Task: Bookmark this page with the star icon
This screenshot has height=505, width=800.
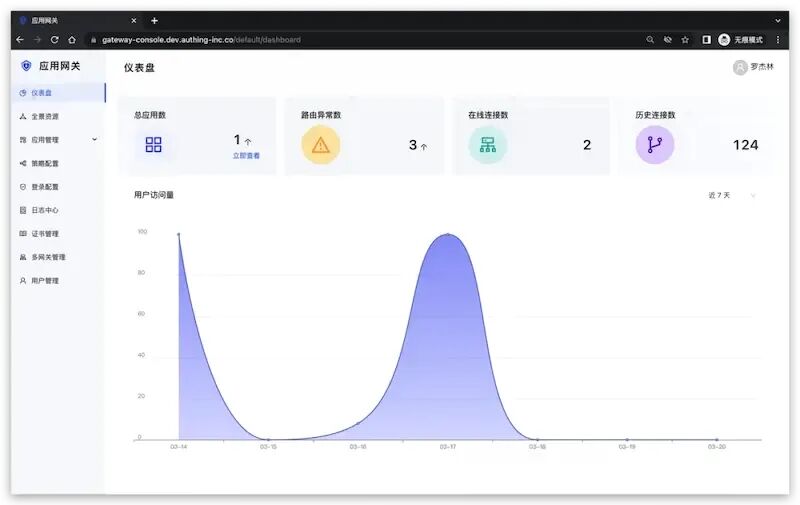Action: pos(685,40)
